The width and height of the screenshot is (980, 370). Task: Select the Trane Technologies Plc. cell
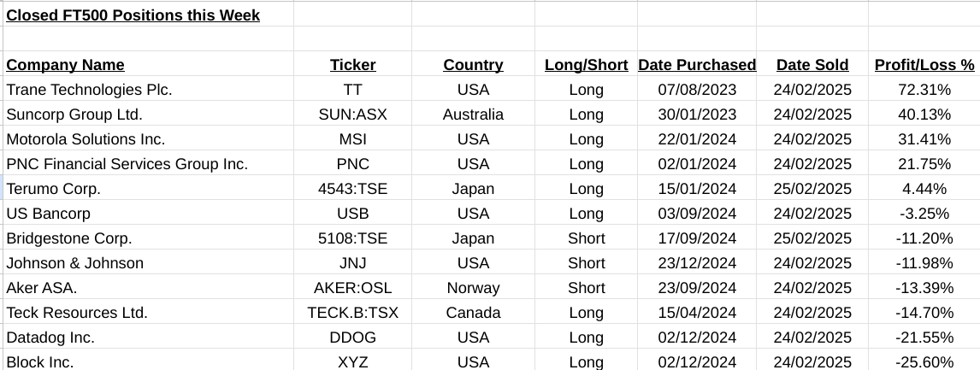coord(89,90)
